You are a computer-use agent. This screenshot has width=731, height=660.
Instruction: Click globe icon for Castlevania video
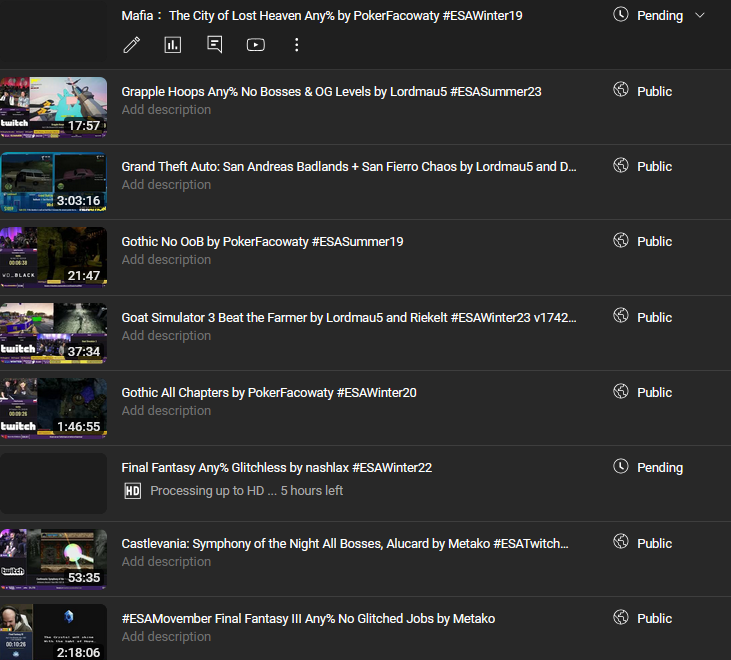pyautogui.click(x=621, y=542)
